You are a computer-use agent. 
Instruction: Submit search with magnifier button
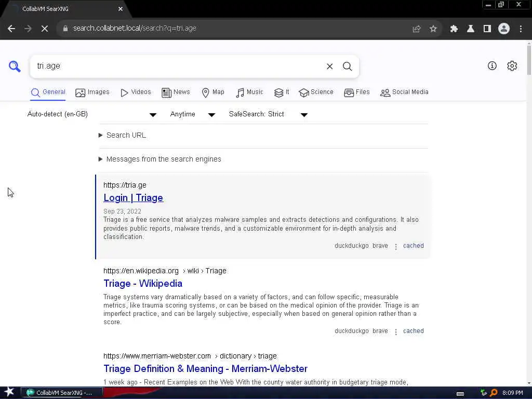point(347,66)
